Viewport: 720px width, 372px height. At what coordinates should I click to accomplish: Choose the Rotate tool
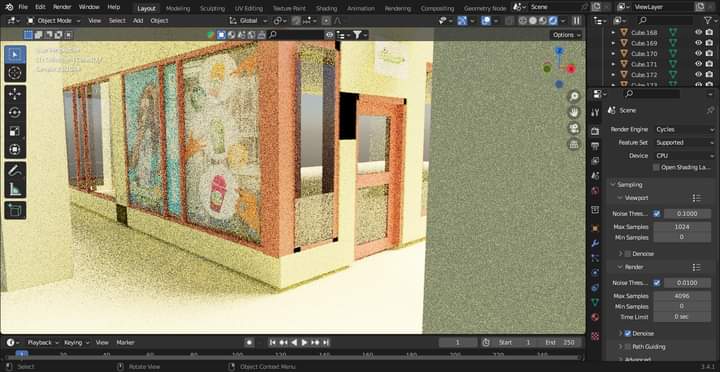[15, 113]
